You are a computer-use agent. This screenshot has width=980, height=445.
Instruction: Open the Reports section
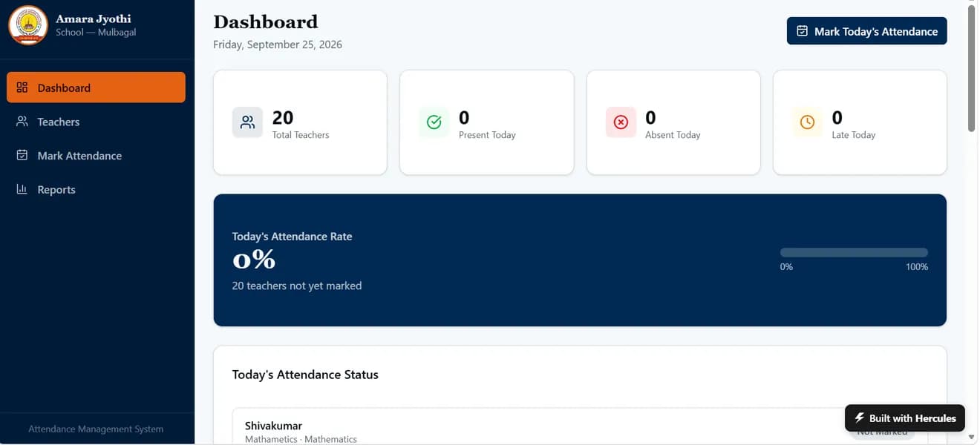point(96,190)
